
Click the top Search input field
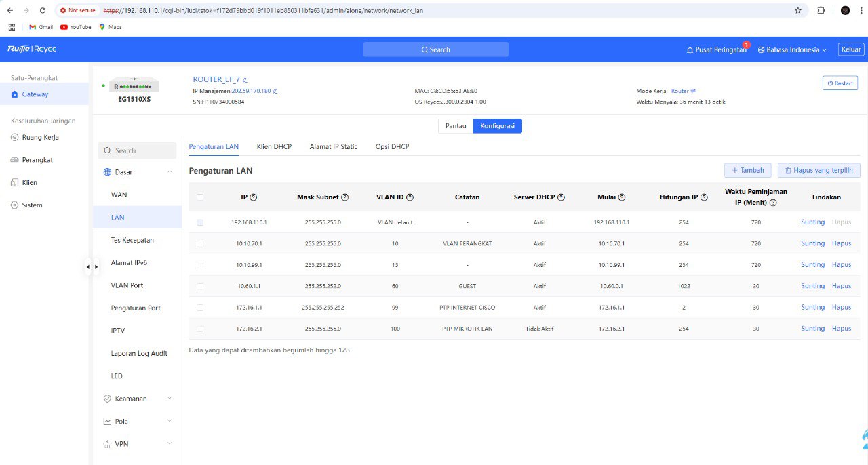coord(435,49)
